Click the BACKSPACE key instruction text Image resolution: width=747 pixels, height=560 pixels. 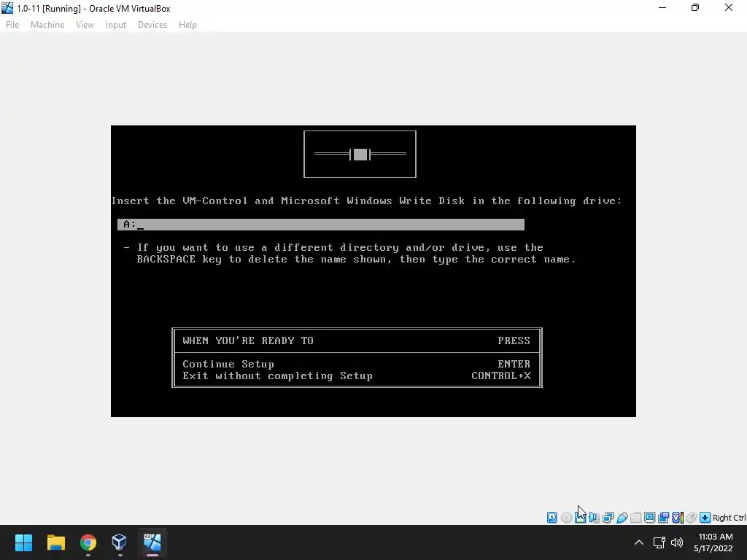pyautogui.click(x=356, y=260)
